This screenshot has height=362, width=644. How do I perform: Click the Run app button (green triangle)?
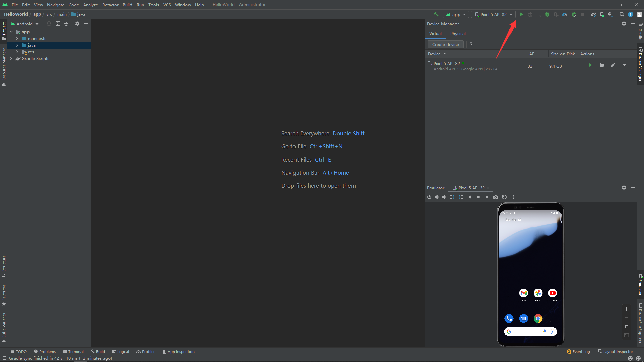[x=521, y=14]
